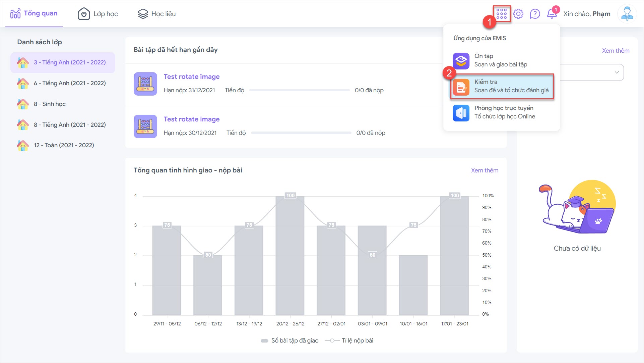Click the first assignment abacus thumbnail
644x363 pixels.
tap(145, 84)
